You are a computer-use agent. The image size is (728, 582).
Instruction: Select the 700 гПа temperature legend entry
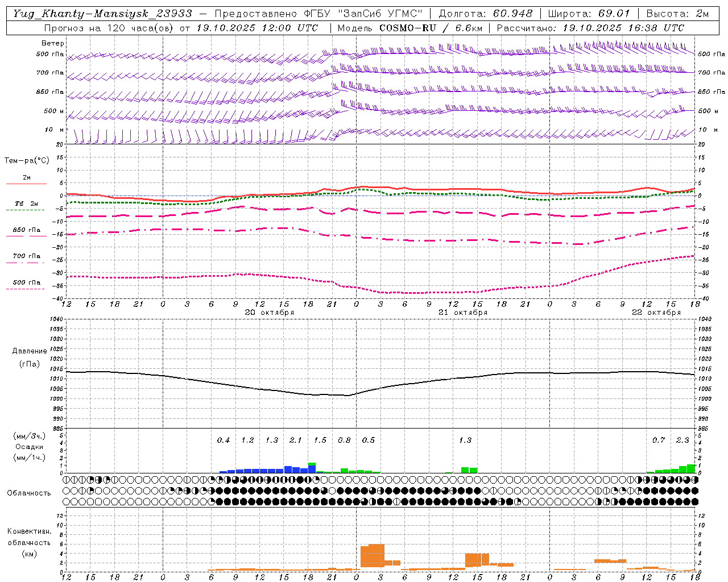click(x=27, y=256)
